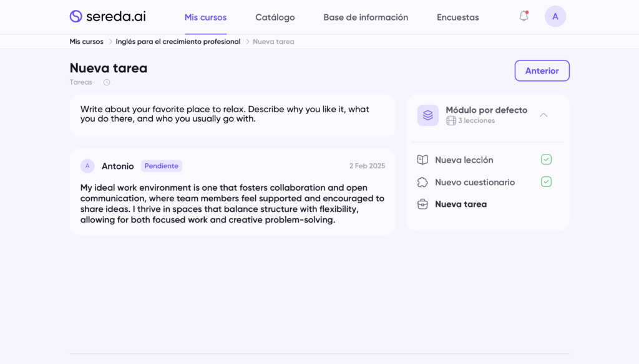Click Antonio's small avatar in submission
Viewport: 639px width, 364px height.
pyautogui.click(x=87, y=166)
